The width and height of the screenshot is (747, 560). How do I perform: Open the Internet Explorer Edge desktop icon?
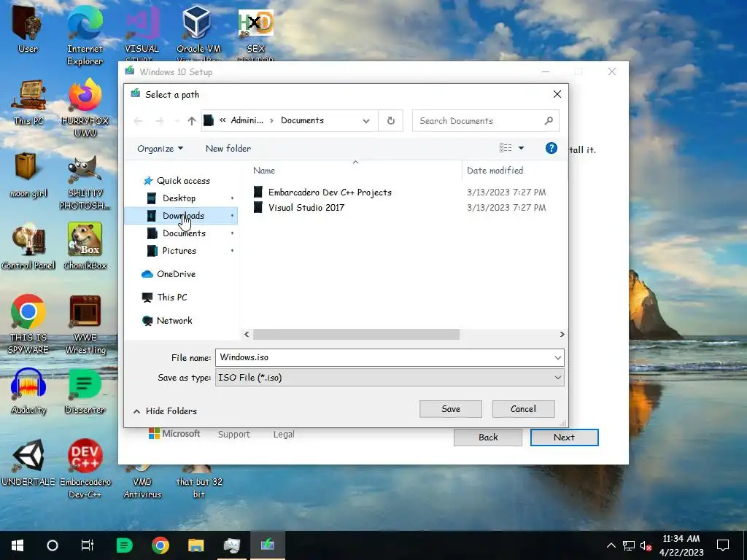85,34
